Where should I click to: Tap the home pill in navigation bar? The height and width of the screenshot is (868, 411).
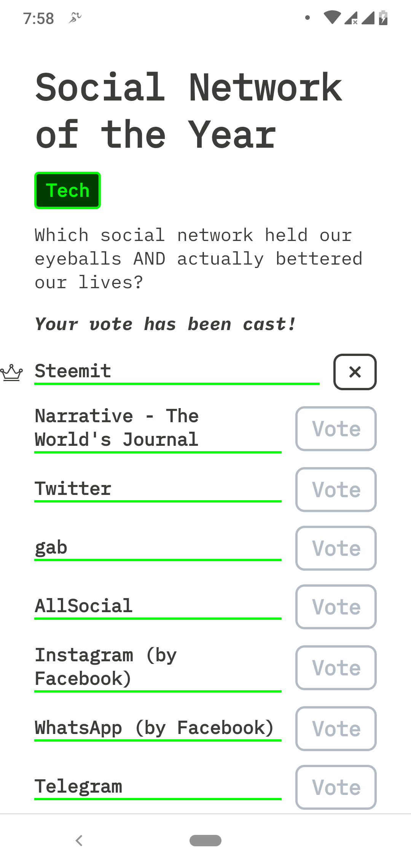tap(205, 840)
